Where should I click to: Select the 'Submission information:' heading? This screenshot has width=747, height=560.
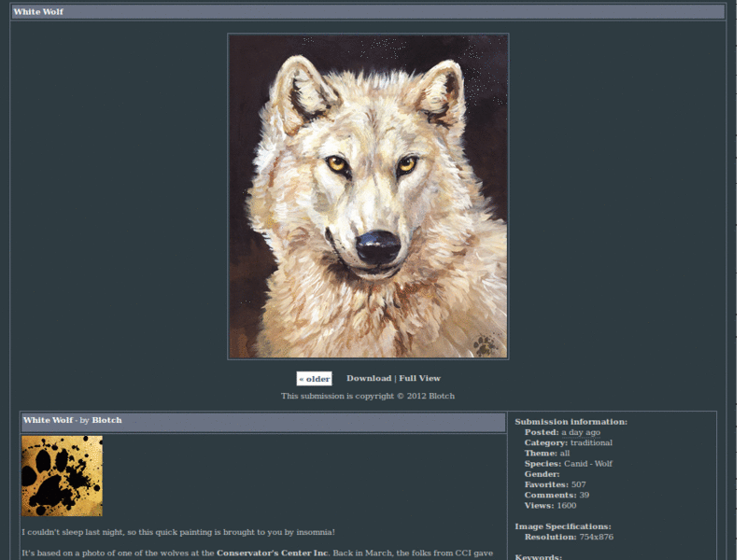coord(571,422)
